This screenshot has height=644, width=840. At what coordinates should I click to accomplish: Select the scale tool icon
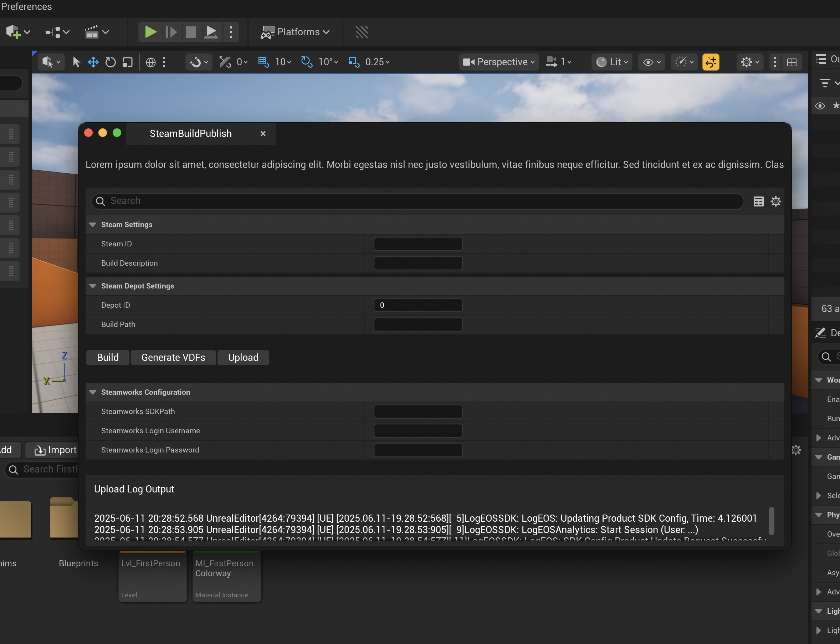(127, 62)
